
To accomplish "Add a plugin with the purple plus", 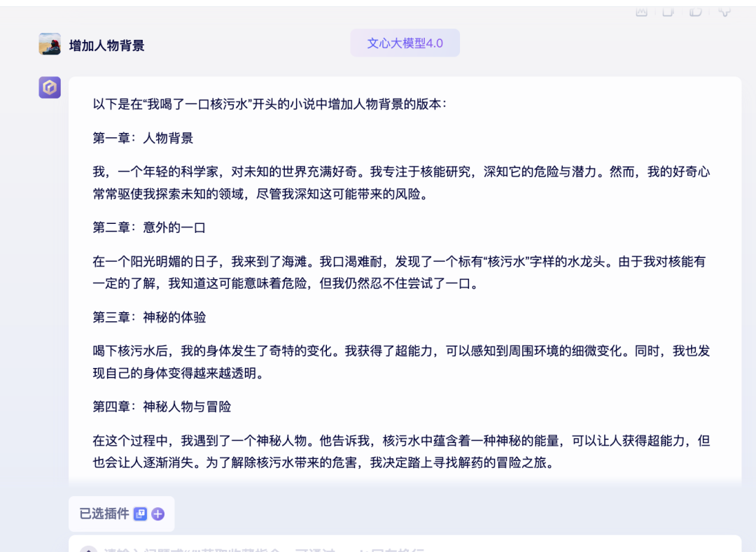I will coord(158,514).
